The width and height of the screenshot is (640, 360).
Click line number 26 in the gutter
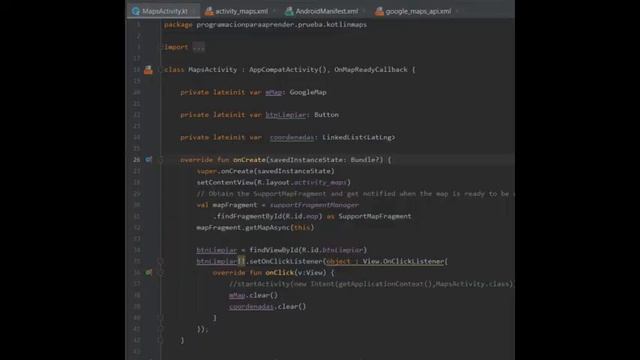pos(136,160)
